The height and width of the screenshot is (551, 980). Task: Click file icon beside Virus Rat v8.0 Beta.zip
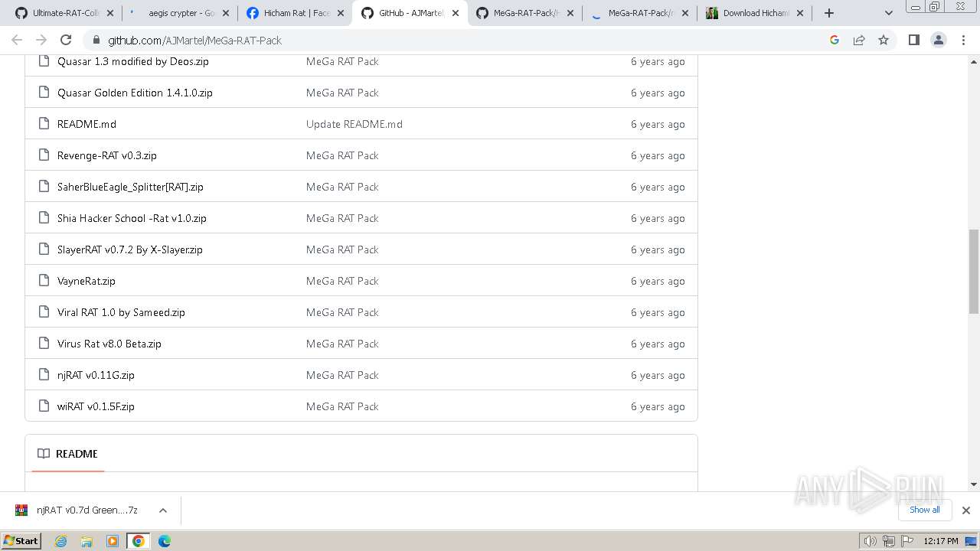pos(44,343)
